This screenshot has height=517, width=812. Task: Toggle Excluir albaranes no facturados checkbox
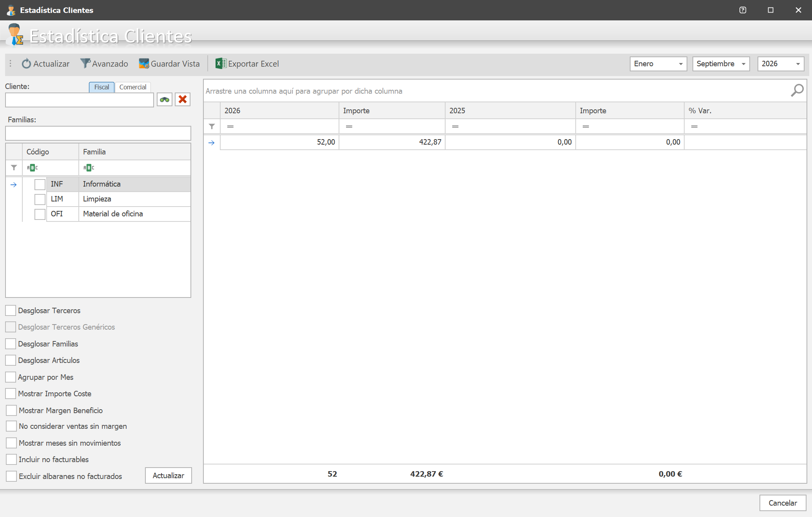(x=11, y=476)
